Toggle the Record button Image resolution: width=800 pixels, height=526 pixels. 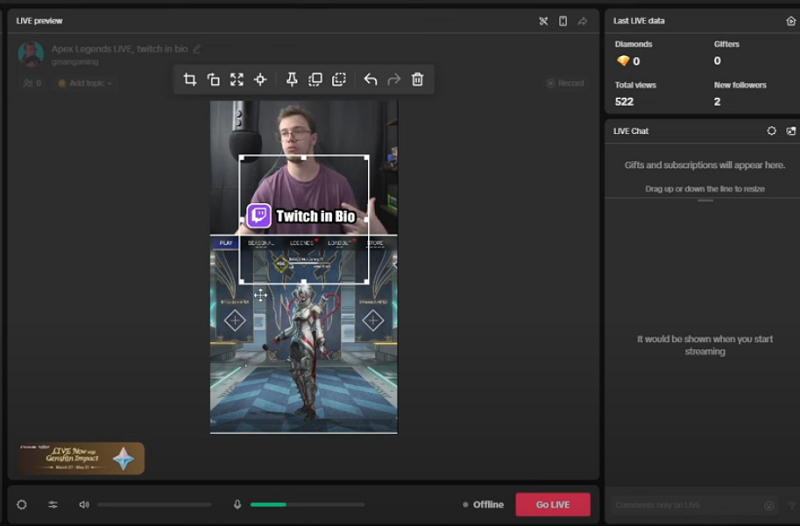pyautogui.click(x=565, y=83)
